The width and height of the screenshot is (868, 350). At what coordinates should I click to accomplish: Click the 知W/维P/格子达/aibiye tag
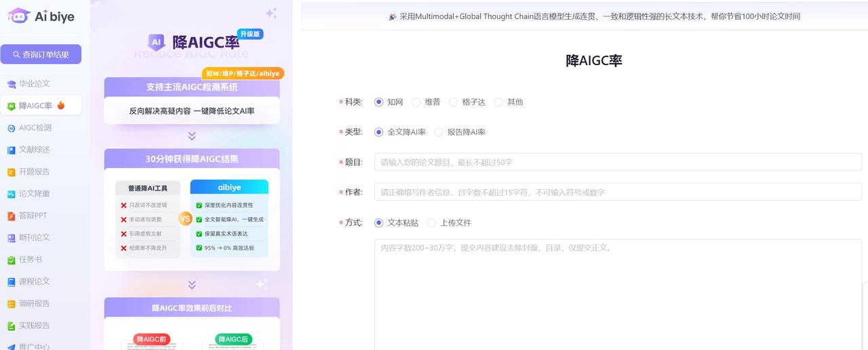click(242, 73)
